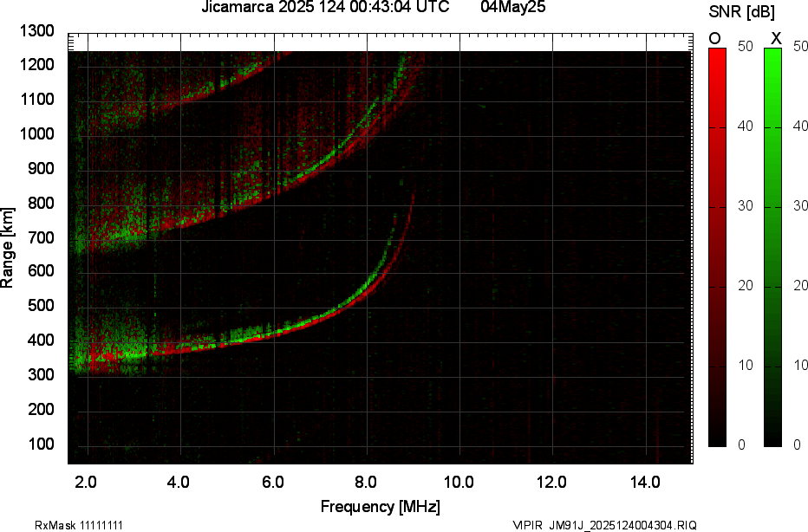
Task: Click the 1100 range tick label
Action: (37, 100)
